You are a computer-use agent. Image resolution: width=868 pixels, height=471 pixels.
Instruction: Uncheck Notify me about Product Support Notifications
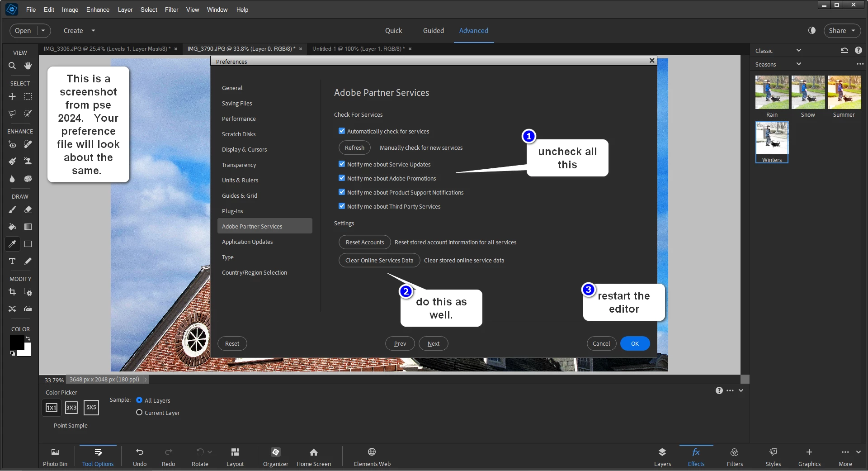[342, 192]
